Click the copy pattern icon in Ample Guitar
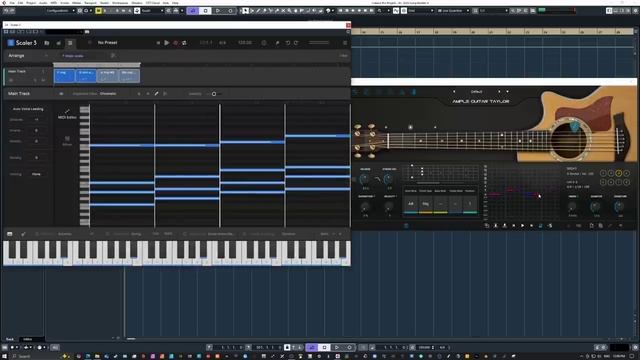Screen dimensions: 640x360 [x=591, y=225]
